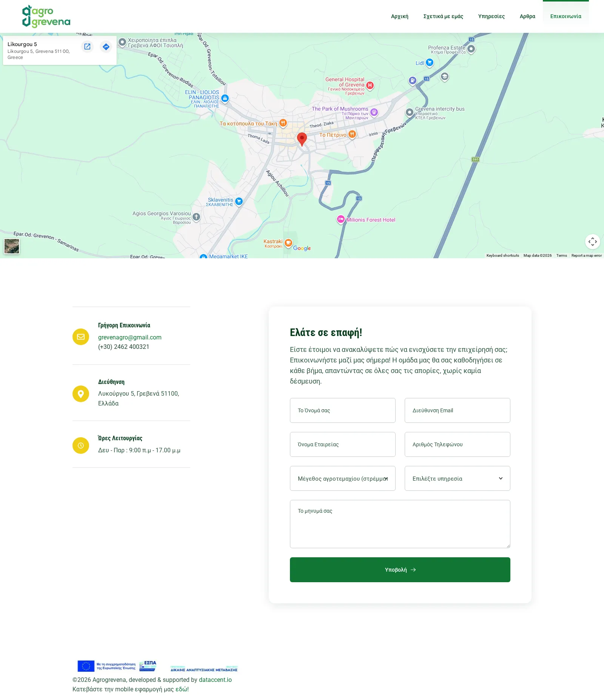Open Άρθρα menu item

(x=527, y=16)
